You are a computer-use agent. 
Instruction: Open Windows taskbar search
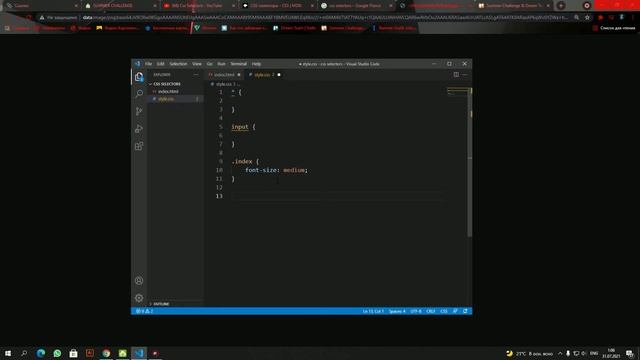coord(24,353)
